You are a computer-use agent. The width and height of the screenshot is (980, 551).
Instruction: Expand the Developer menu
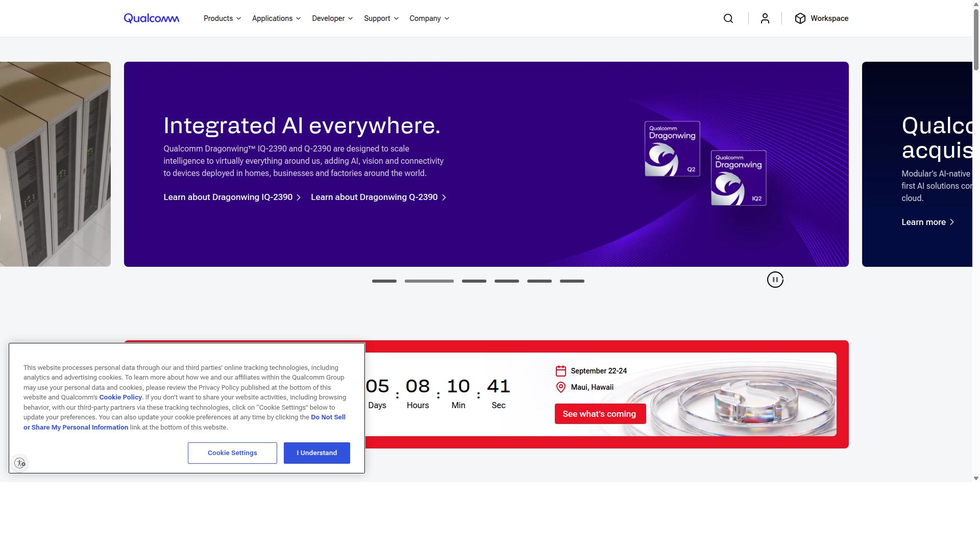[332, 18]
